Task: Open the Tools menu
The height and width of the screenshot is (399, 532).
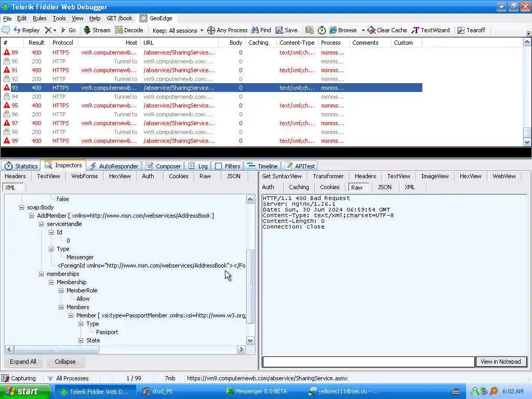Action: 59,18
